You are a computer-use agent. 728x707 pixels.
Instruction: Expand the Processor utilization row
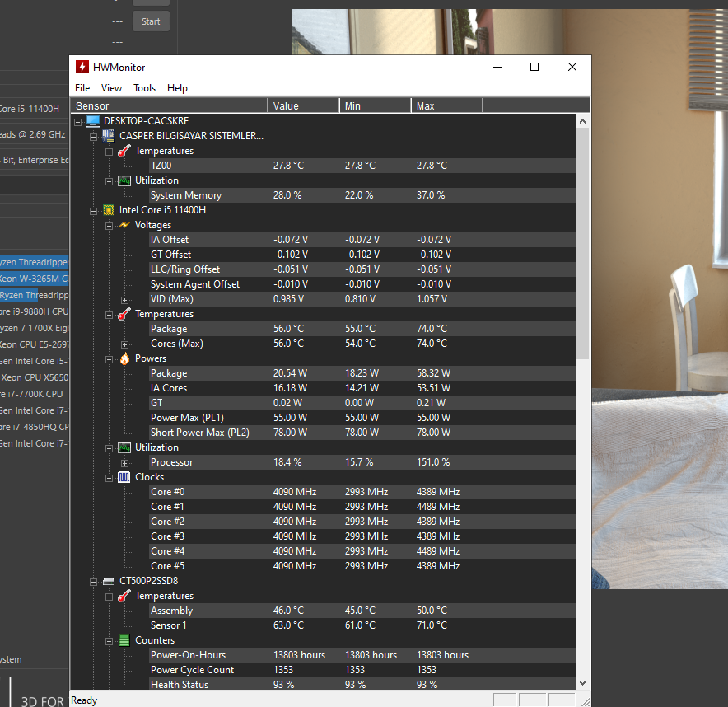pyautogui.click(x=125, y=463)
